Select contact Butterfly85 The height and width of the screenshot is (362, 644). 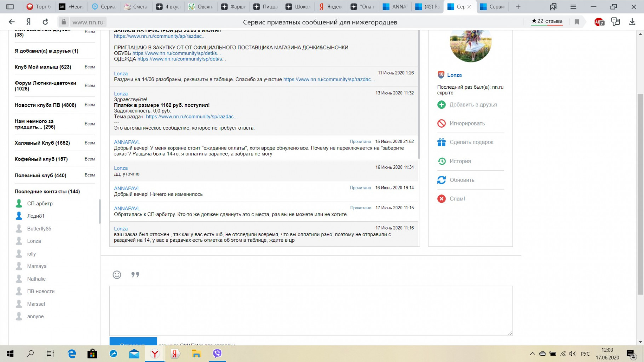pos(39,229)
